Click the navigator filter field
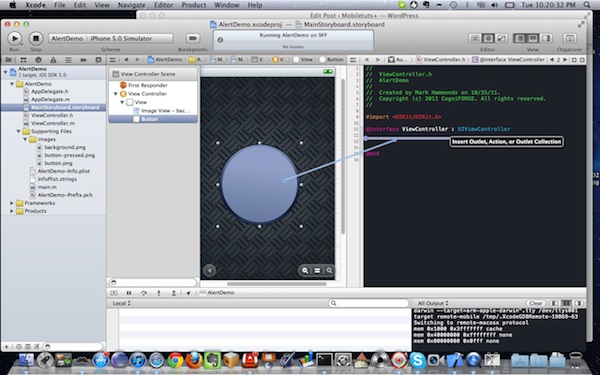The height and width of the screenshot is (375, 600). [73, 346]
